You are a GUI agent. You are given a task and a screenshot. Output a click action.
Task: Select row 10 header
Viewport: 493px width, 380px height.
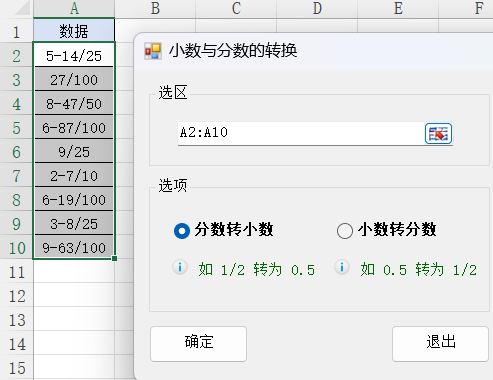tap(16, 247)
